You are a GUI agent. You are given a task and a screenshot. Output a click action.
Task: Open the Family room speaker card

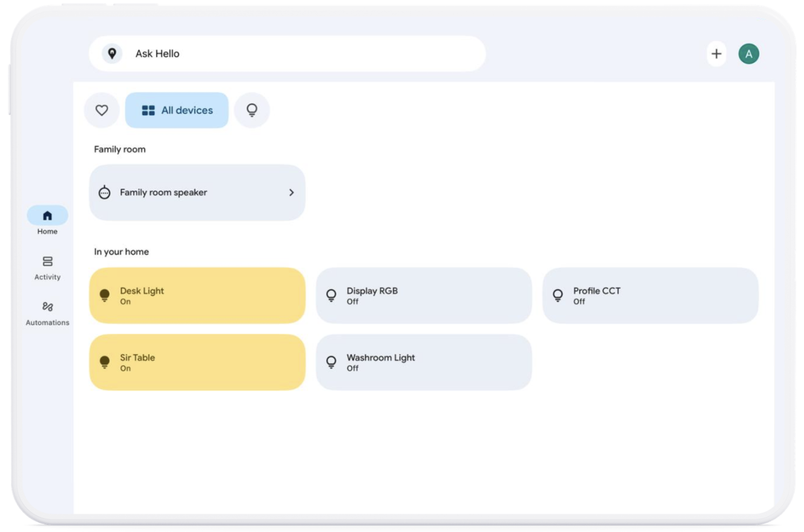coord(197,193)
